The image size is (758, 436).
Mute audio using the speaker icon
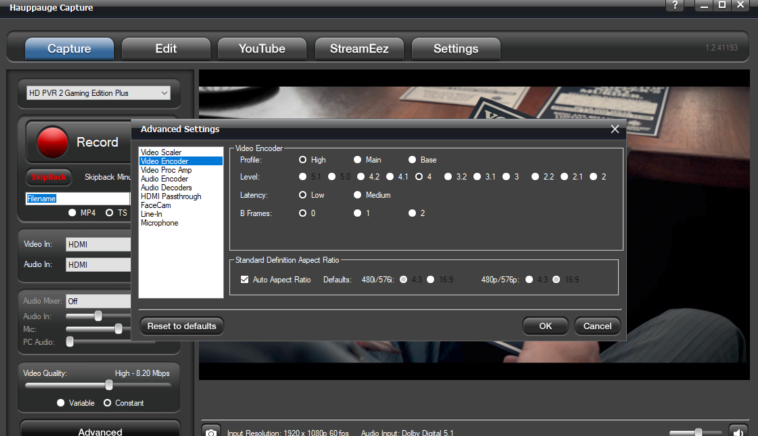point(738,431)
